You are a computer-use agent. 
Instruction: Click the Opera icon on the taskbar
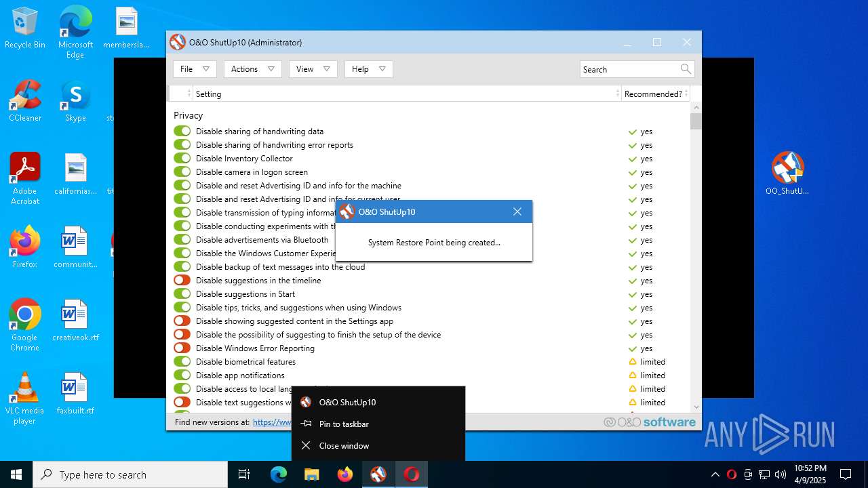pyautogui.click(x=411, y=474)
